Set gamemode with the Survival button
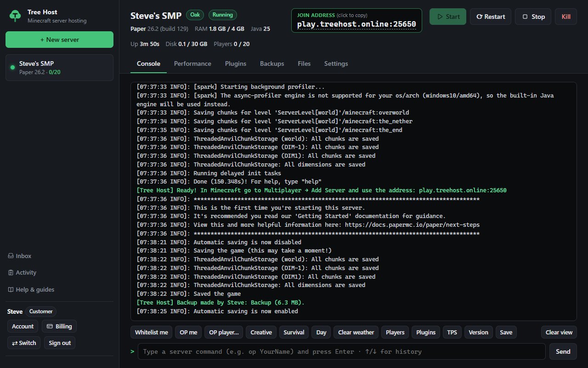The width and height of the screenshot is (588, 368). (x=294, y=332)
